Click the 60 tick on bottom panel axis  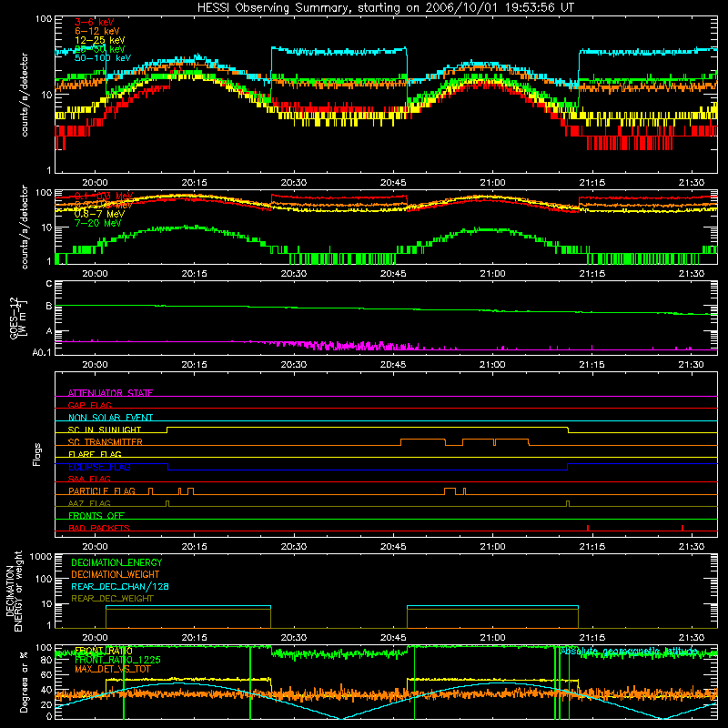46,674
